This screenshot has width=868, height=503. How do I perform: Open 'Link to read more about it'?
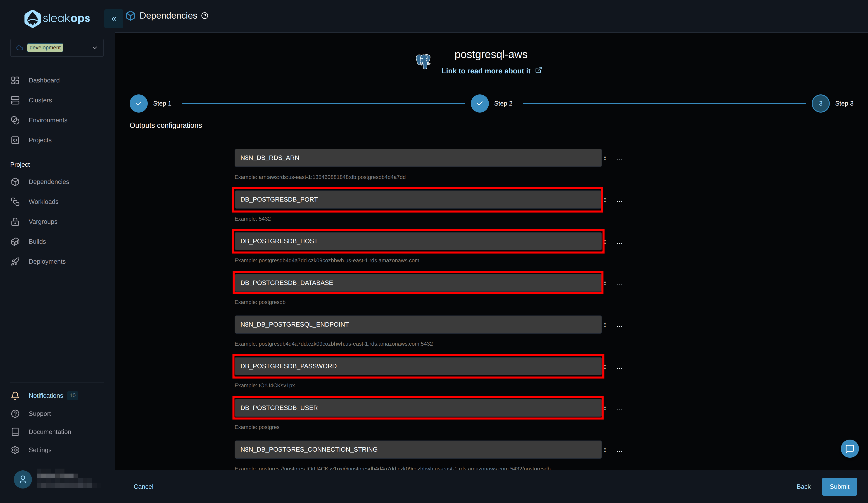pos(486,71)
